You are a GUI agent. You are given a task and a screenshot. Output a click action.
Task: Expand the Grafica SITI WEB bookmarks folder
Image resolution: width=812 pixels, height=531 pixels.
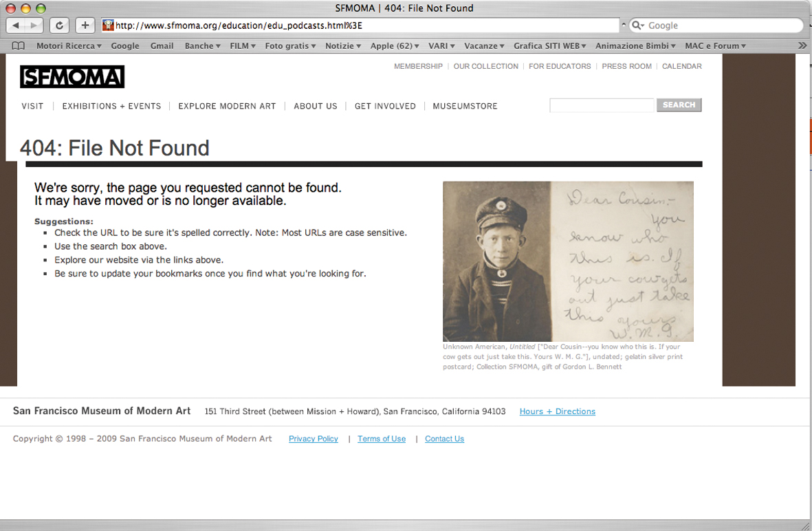point(550,45)
